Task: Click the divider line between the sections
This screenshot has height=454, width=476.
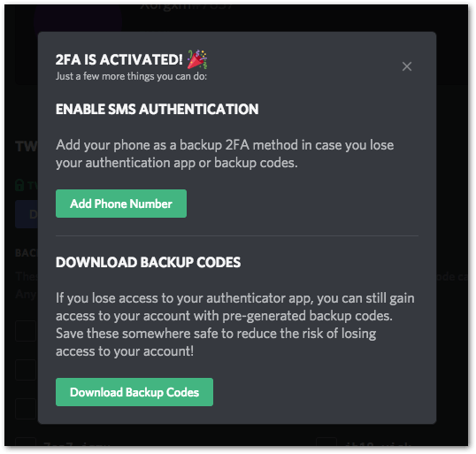Action: coord(237,235)
